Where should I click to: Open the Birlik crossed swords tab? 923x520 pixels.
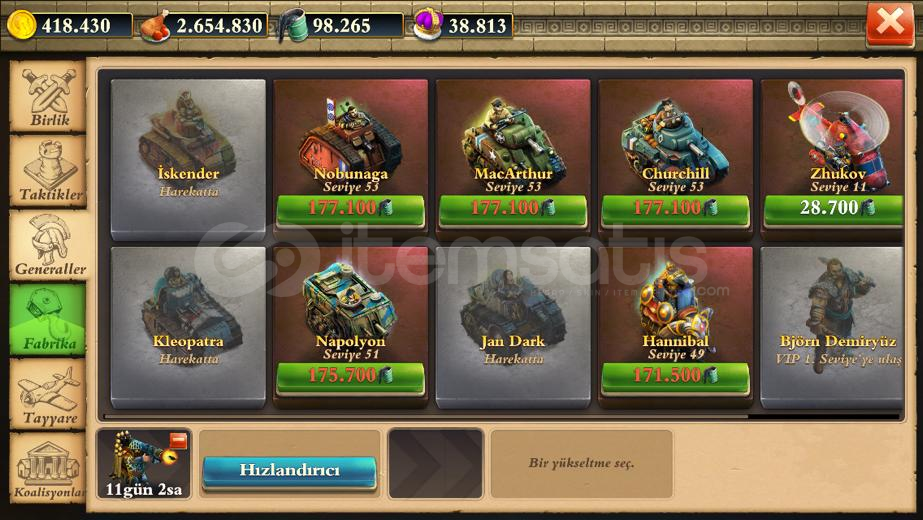[x=48, y=97]
